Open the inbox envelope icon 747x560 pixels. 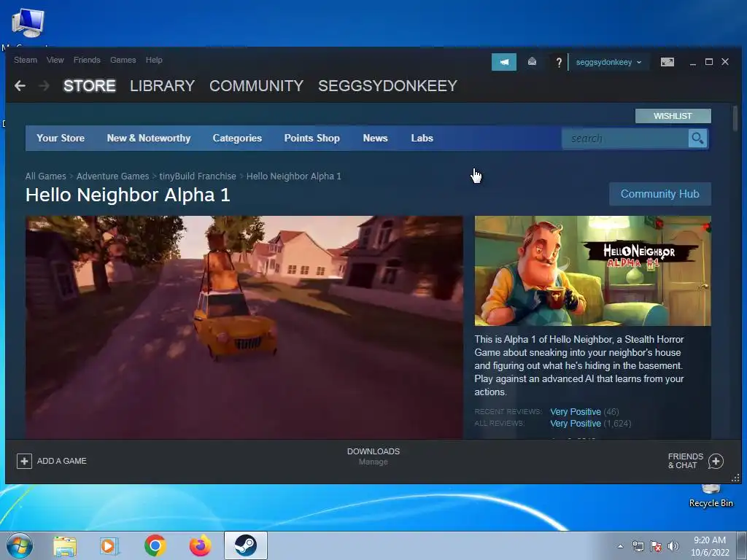tap(532, 62)
